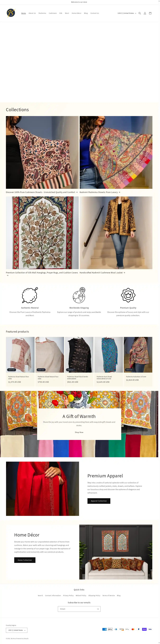Click the Premium Quality crown badge icon
Viewport: 160px width, 644px height.
point(128,295)
